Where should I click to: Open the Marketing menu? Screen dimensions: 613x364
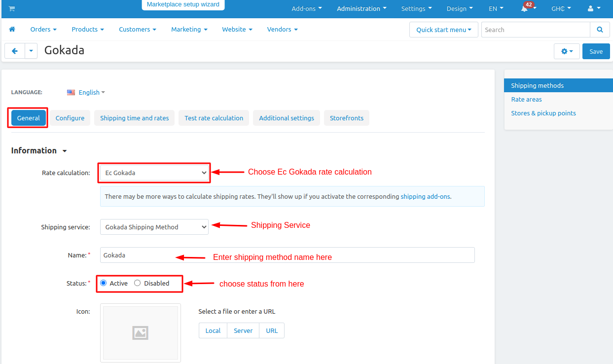point(189,30)
